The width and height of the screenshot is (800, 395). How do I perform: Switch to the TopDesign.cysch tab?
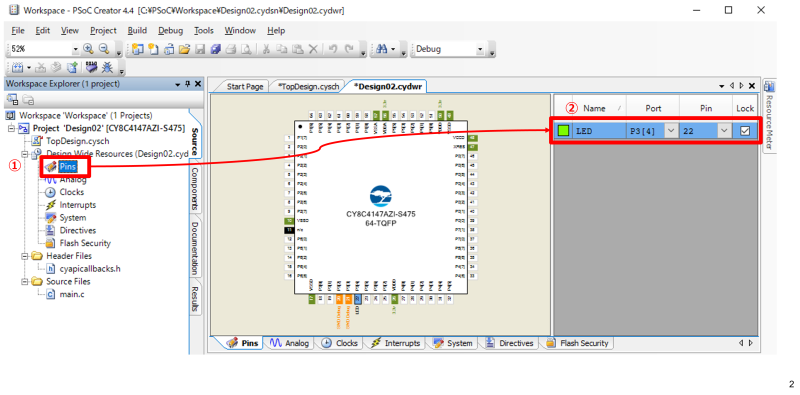pos(308,86)
